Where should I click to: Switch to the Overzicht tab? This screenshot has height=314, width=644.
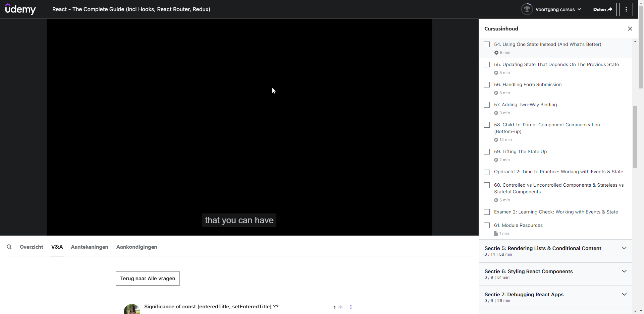(32, 247)
